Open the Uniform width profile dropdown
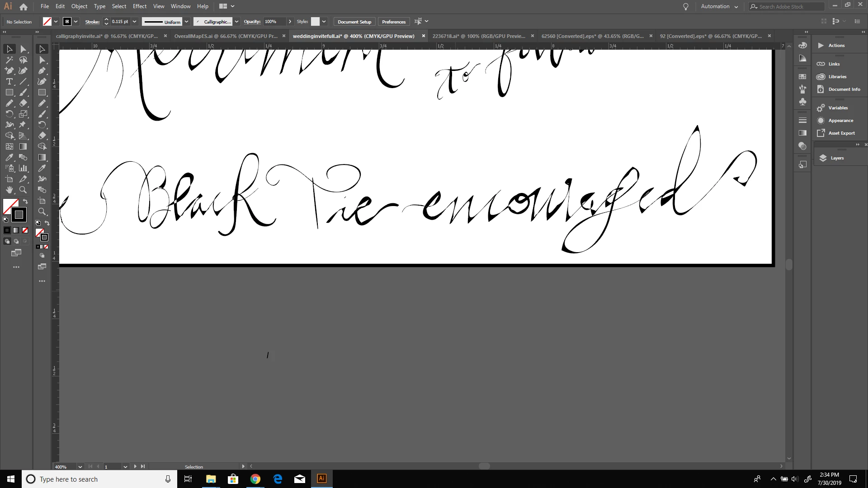The height and width of the screenshot is (488, 868). tap(186, 22)
